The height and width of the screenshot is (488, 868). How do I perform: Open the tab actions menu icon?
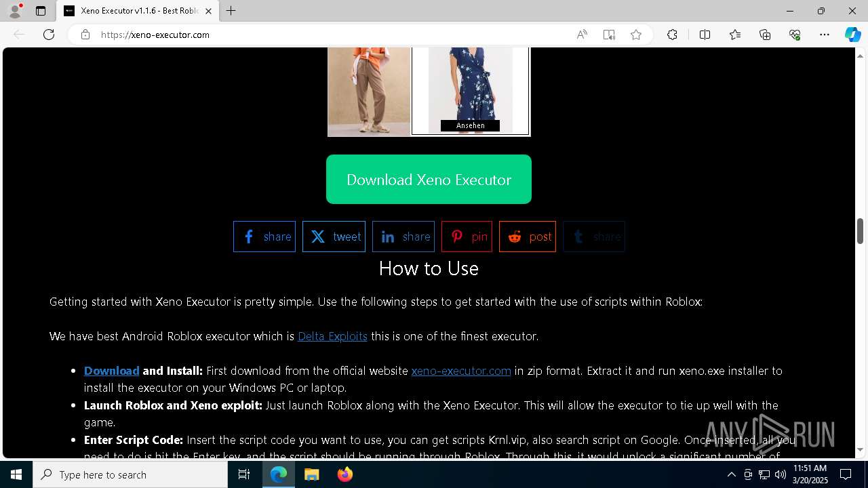click(41, 11)
